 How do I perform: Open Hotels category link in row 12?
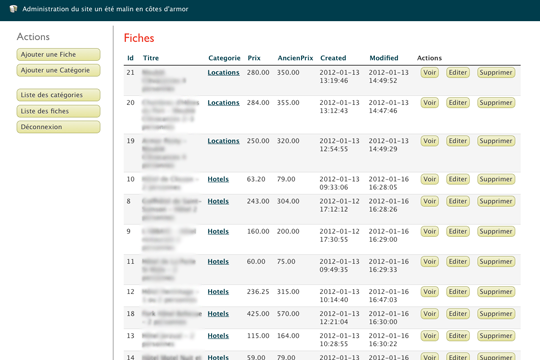tap(218, 292)
